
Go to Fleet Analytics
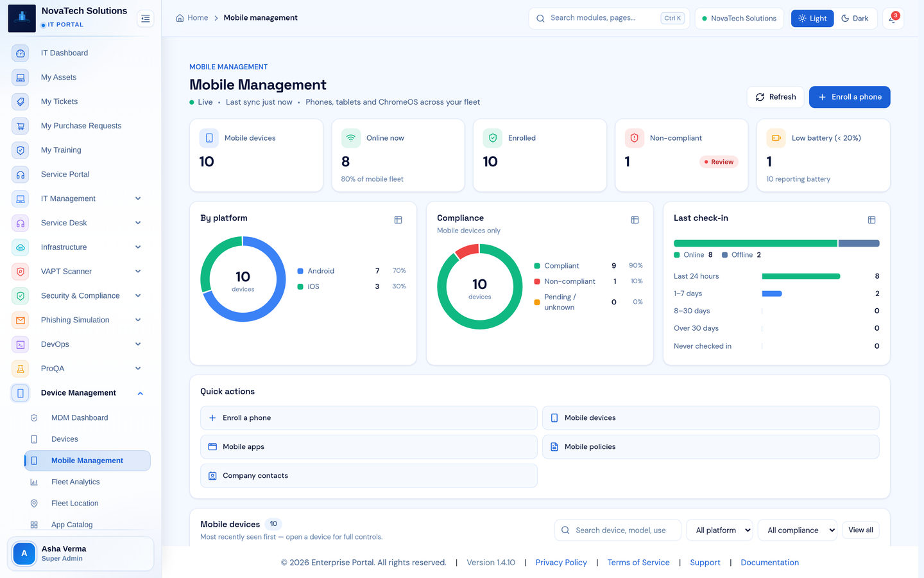point(87,482)
